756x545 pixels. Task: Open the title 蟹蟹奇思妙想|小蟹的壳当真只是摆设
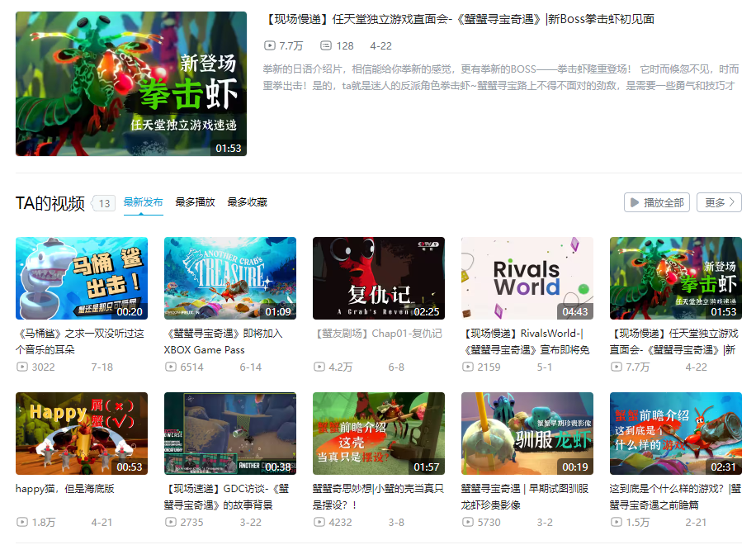(x=378, y=497)
